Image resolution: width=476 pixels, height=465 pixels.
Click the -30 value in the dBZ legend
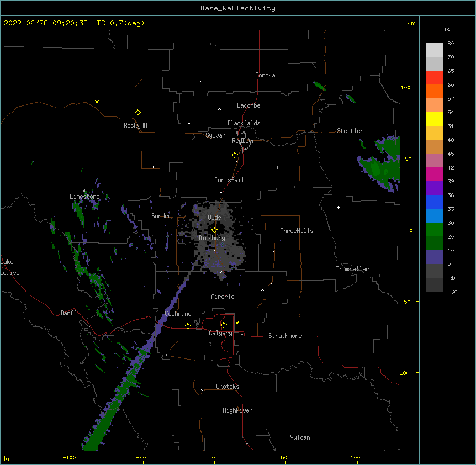(x=452, y=292)
